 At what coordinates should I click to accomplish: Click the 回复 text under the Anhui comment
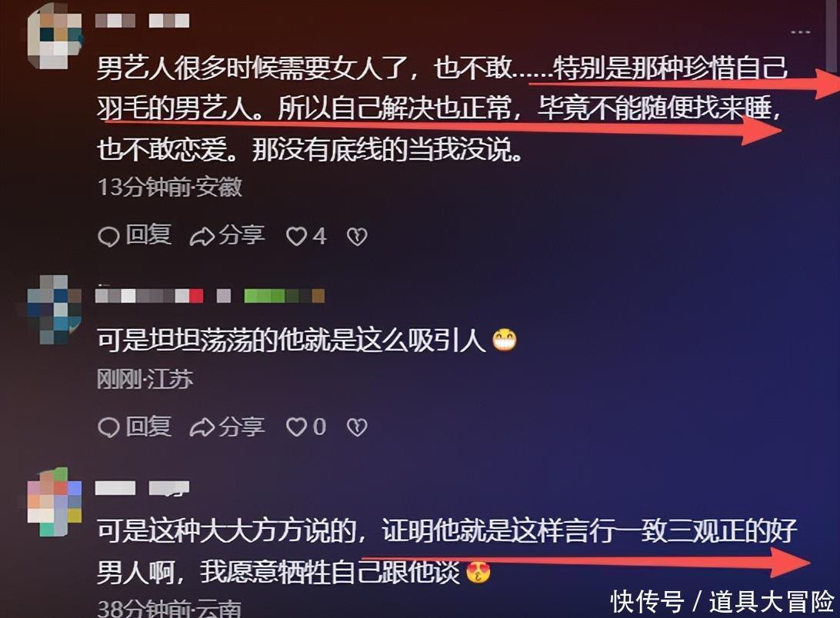point(148,235)
